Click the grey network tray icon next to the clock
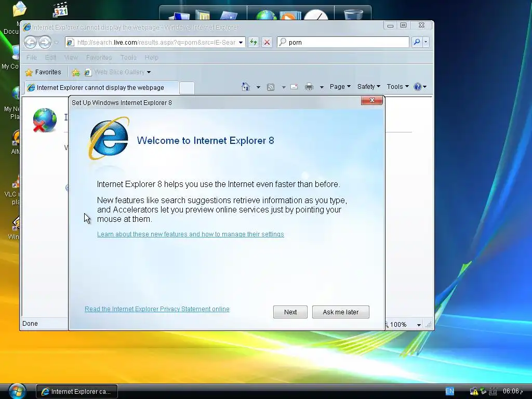 tap(493, 392)
